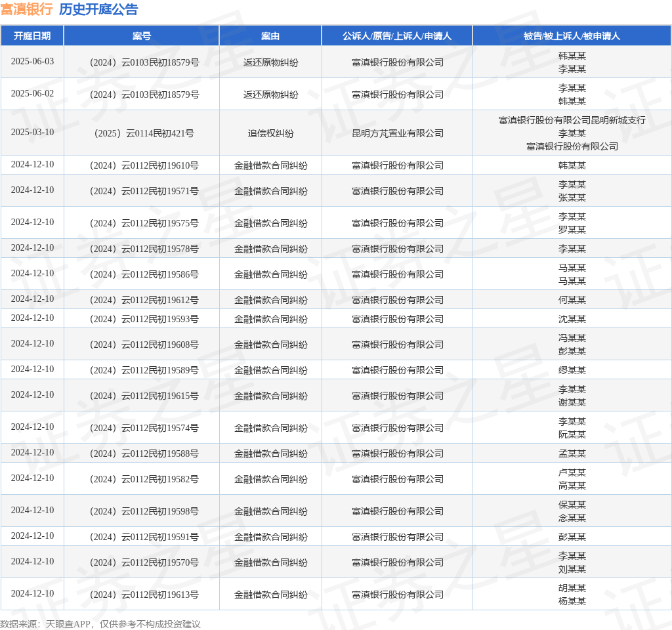Click defendant 缪某某
The height and width of the screenshot is (630, 672).
pyautogui.click(x=572, y=370)
